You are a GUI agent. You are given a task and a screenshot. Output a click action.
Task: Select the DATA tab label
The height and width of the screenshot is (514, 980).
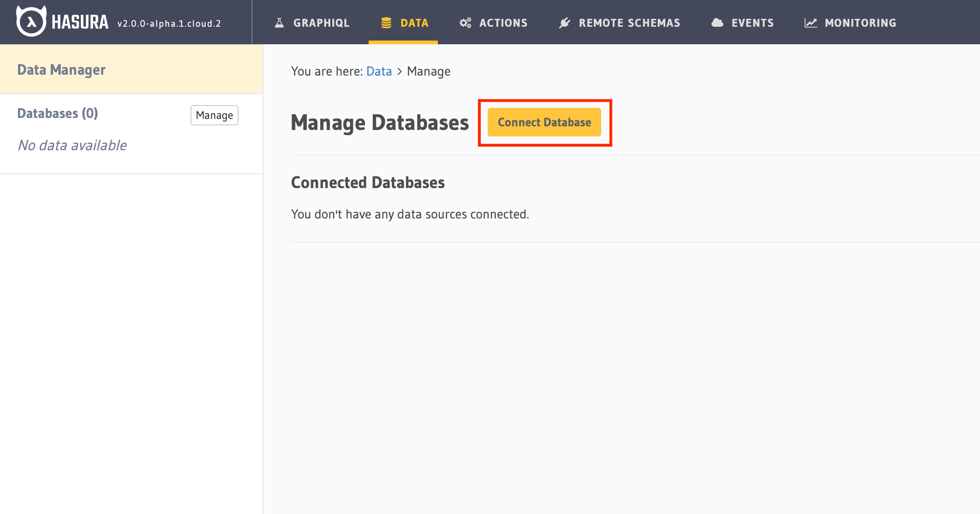[x=414, y=23]
